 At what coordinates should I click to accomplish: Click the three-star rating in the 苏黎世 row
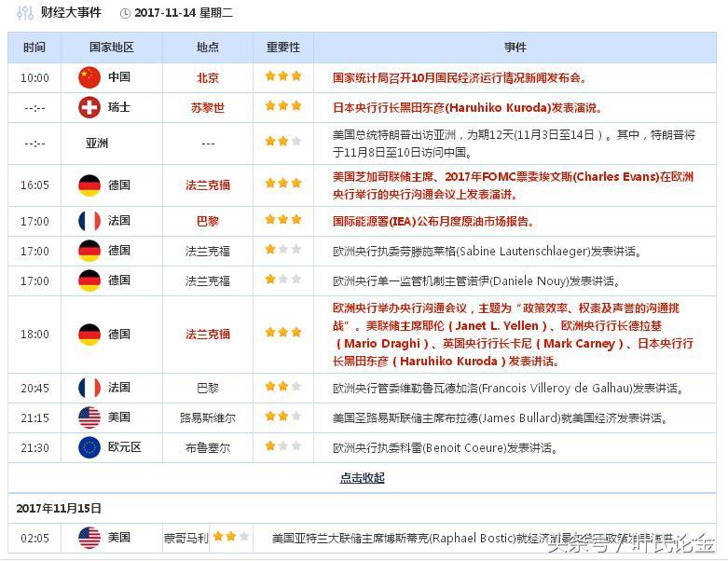(x=283, y=106)
